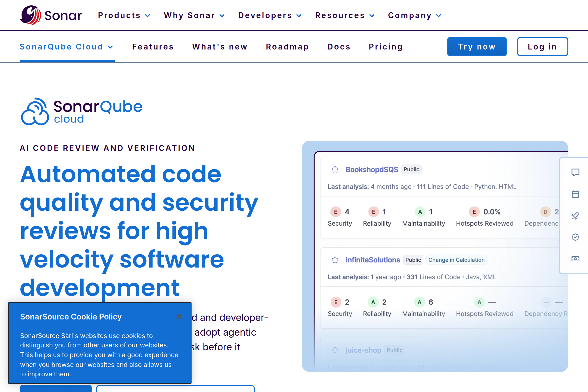Click the banknote sidebar icon
Screen dimensions: 588x392
[x=575, y=258]
